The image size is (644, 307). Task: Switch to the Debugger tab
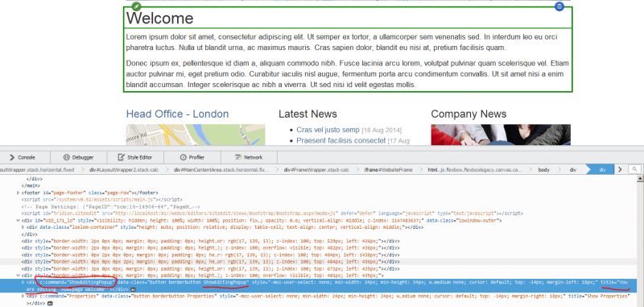tap(78, 157)
